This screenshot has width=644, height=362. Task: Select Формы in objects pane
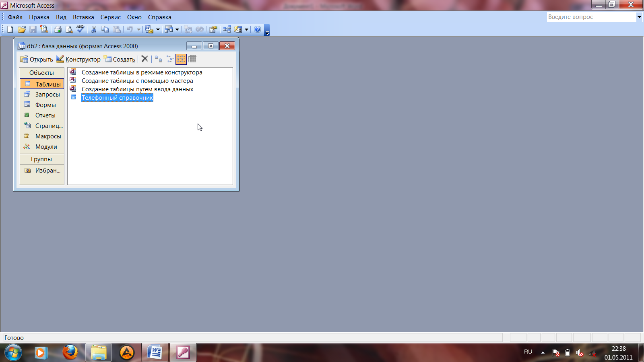coord(42,105)
